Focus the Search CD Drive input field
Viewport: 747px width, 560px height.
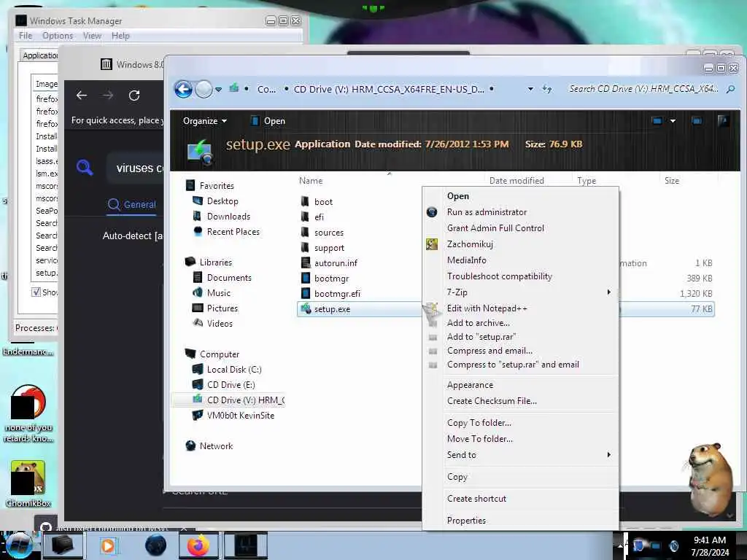(643, 89)
